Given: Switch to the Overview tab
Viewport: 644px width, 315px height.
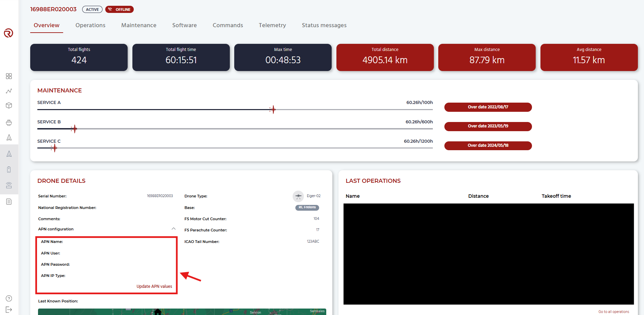Looking at the screenshot, I should pos(47,25).
